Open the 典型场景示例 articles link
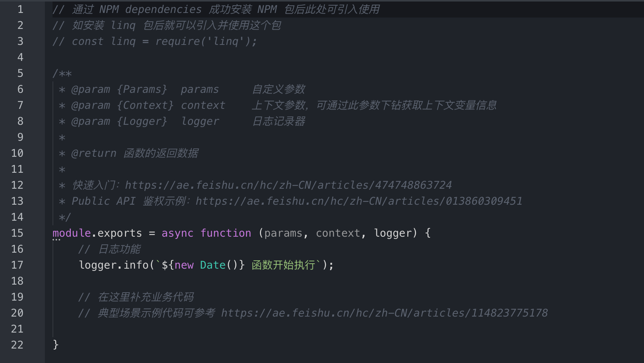Viewport: 644px width, 363px height. click(x=384, y=313)
